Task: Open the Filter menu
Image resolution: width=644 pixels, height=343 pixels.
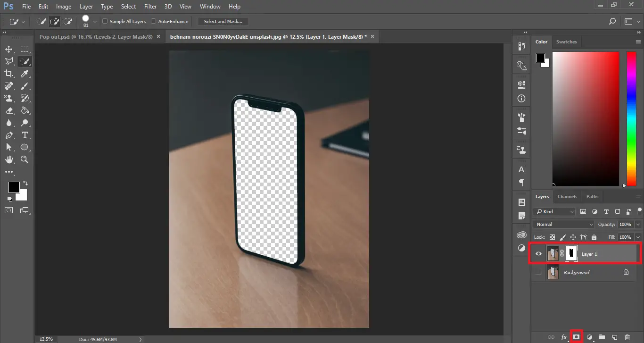Action: (150, 6)
